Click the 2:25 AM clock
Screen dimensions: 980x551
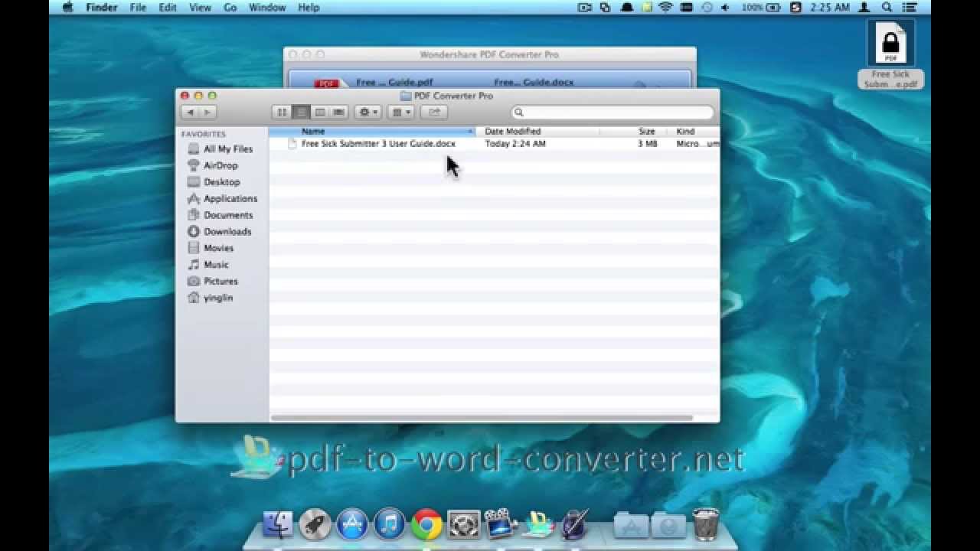830,8
